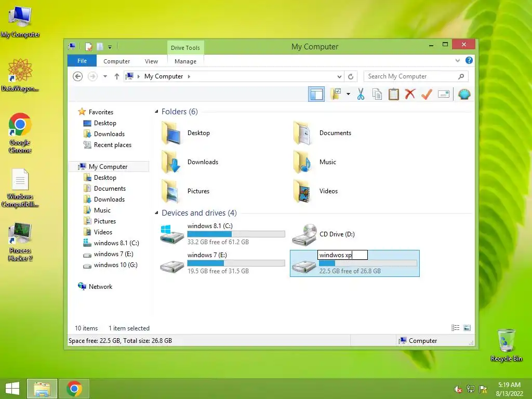Open the recent locations dropdown arrow
532x399 pixels.
point(105,76)
